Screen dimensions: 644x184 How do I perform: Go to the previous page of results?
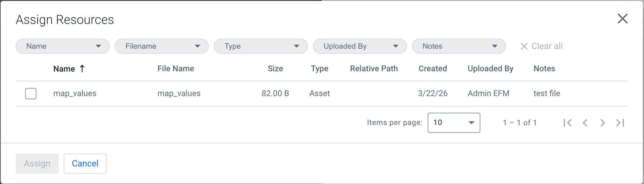(x=585, y=123)
